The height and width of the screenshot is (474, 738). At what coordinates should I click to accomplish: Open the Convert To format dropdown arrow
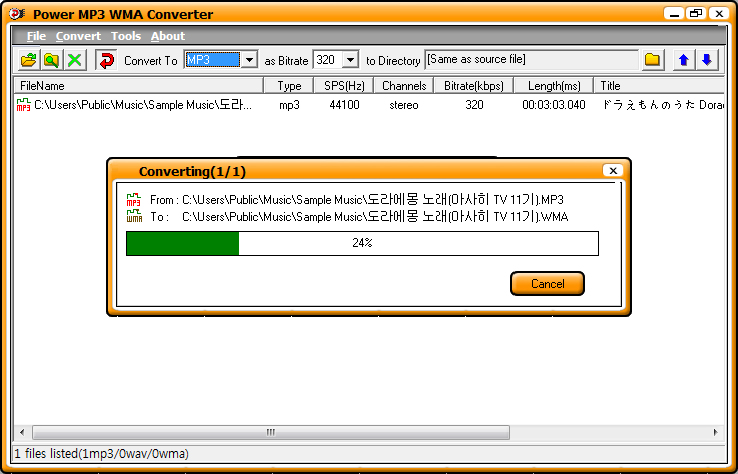point(249,60)
